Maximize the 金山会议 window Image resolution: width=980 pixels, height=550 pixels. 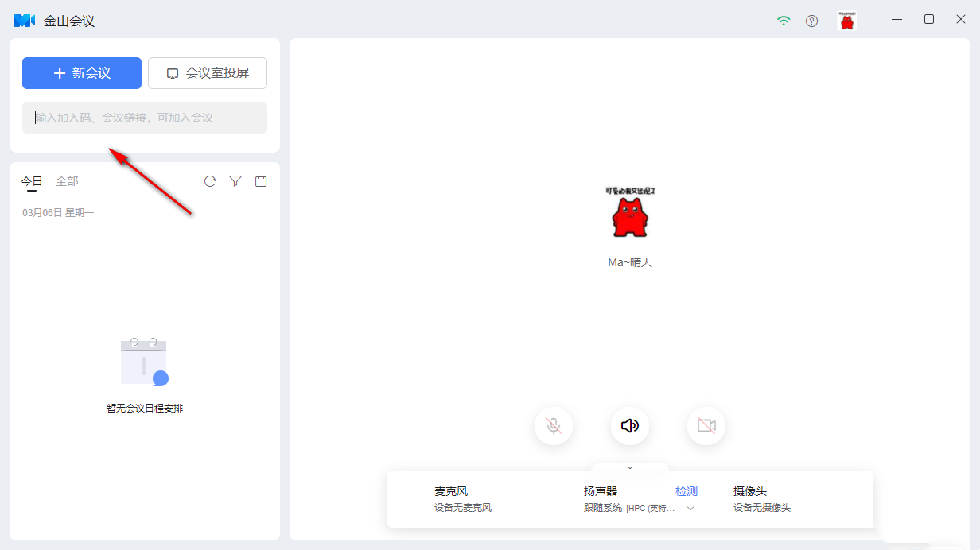(929, 20)
